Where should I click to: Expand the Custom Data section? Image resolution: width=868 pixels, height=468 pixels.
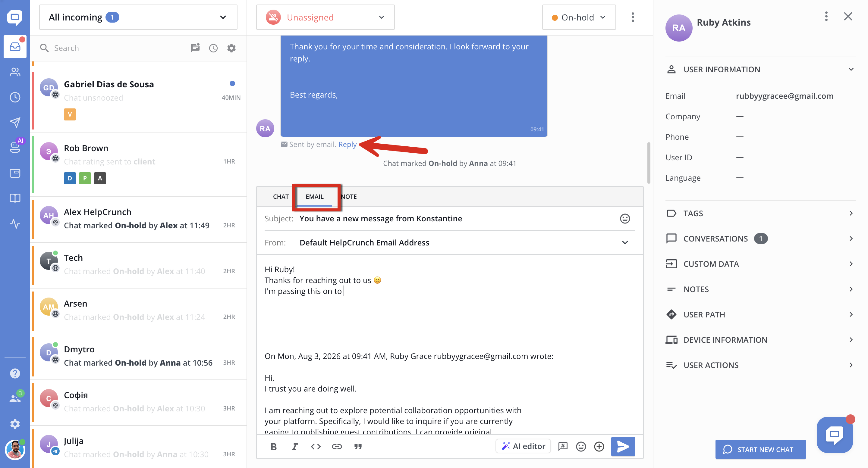[x=760, y=264]
